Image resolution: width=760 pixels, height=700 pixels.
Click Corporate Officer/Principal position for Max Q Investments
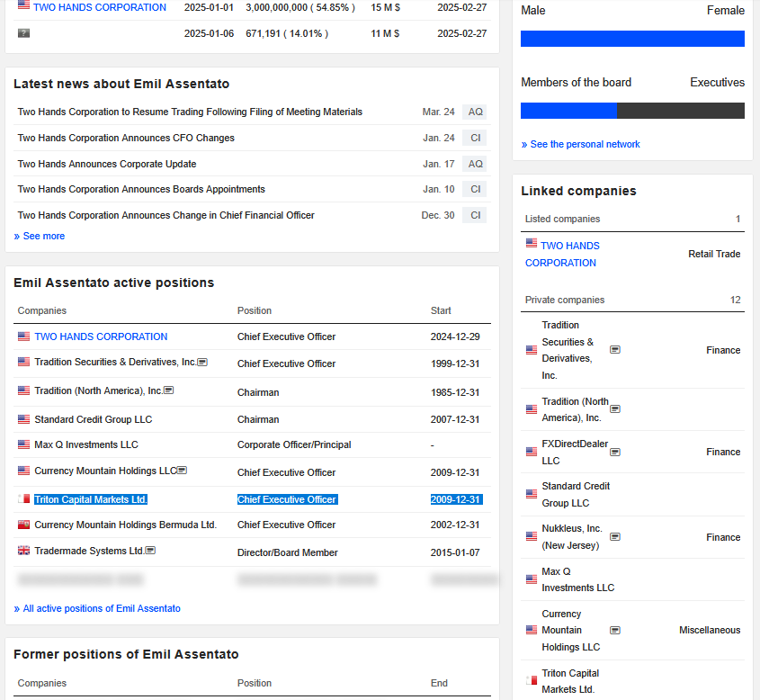click(x=294, y=444)
